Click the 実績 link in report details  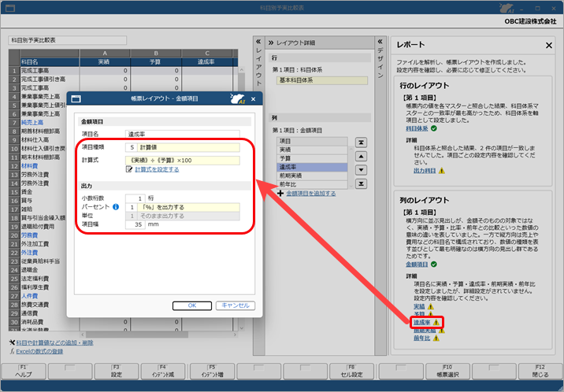click(419, 306)
